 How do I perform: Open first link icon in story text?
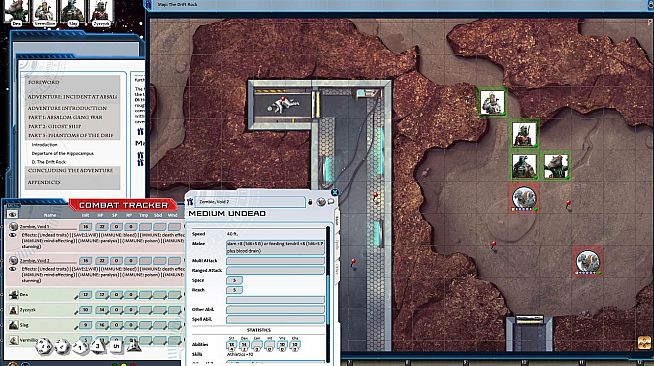(x=140, y=132)
